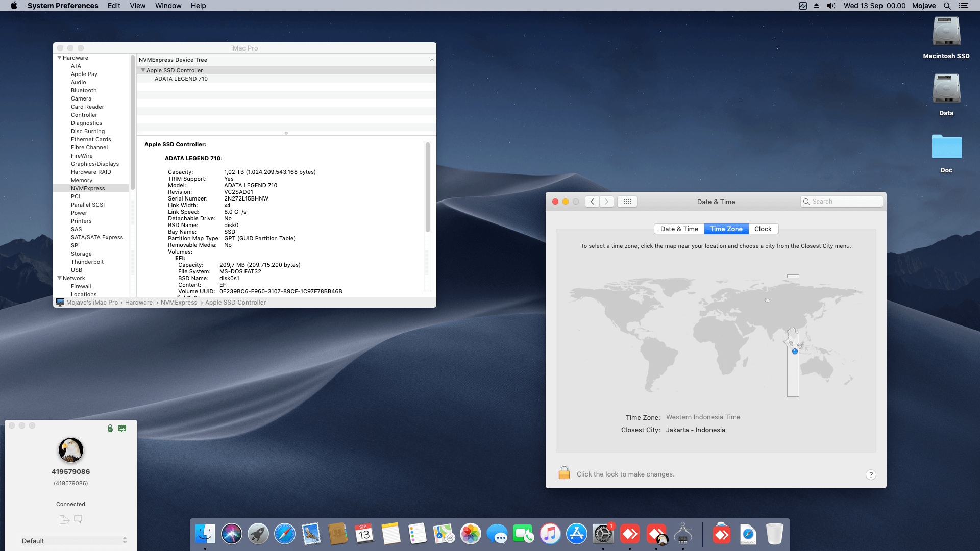Click the lock to make changes
Image resolution: width=980 pixels, height=551 pixels.
[x=564, y=473]
